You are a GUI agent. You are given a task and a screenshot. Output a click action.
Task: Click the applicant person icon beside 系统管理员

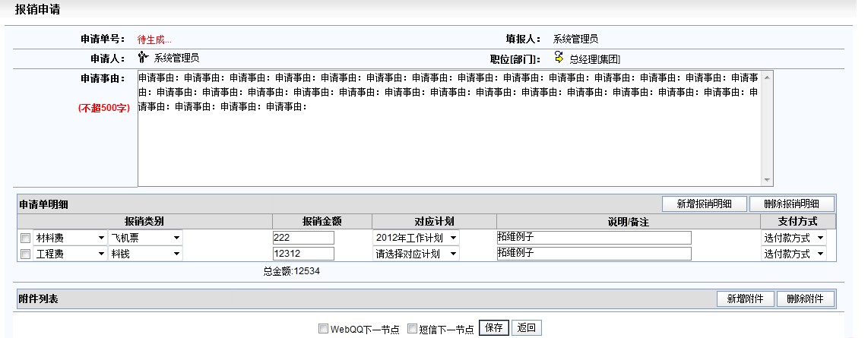[142, 57]
